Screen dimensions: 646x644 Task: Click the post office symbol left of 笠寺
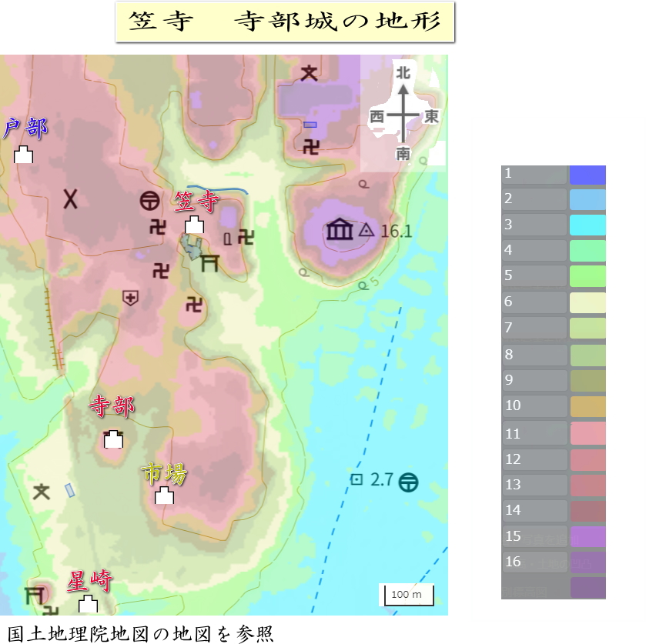149,200
